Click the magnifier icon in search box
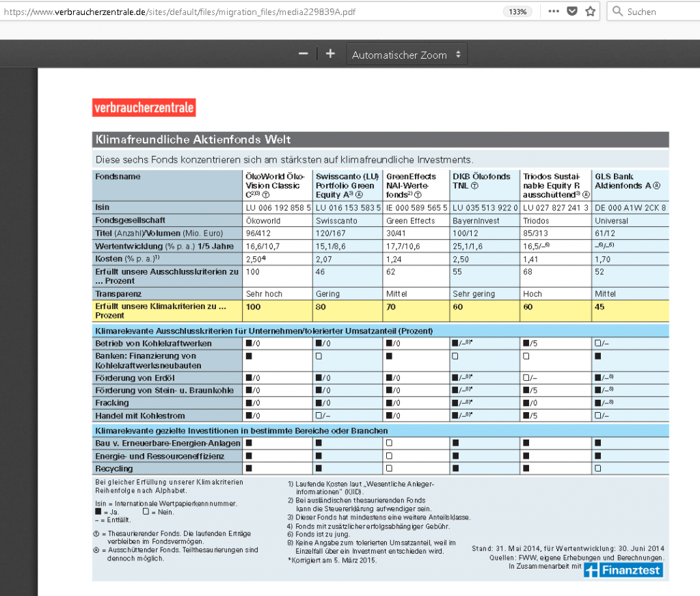Screen dimensions: 700x596 tap(617, 12)
